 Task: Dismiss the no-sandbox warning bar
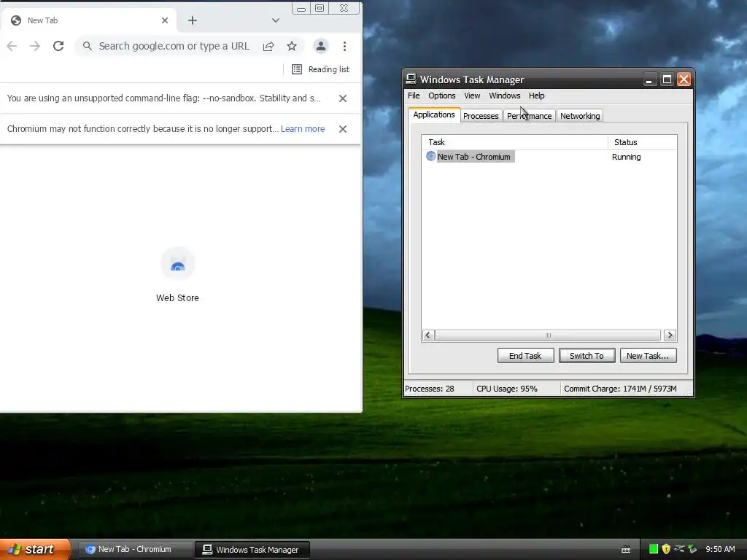[343, 98]
